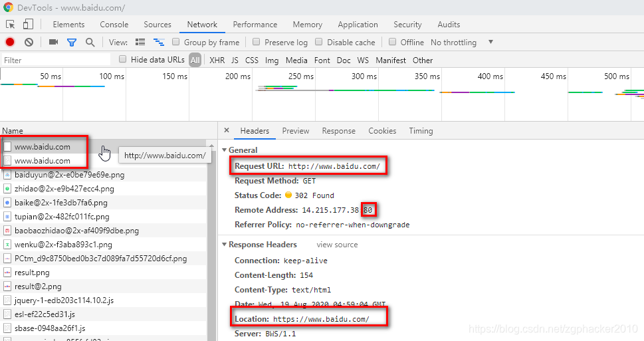Switch to the Security tab
This screenshot has height=341, width=644.
pyautogui.click(x=407, y=24)
